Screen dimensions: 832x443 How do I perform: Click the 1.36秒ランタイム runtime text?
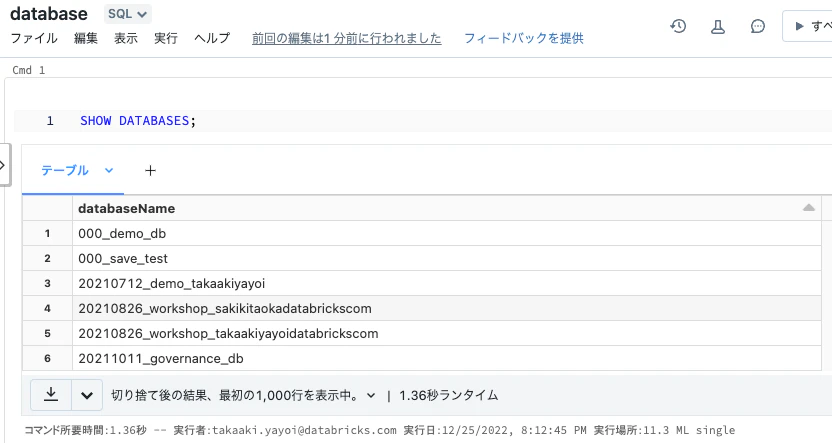(x=448, y=395)
